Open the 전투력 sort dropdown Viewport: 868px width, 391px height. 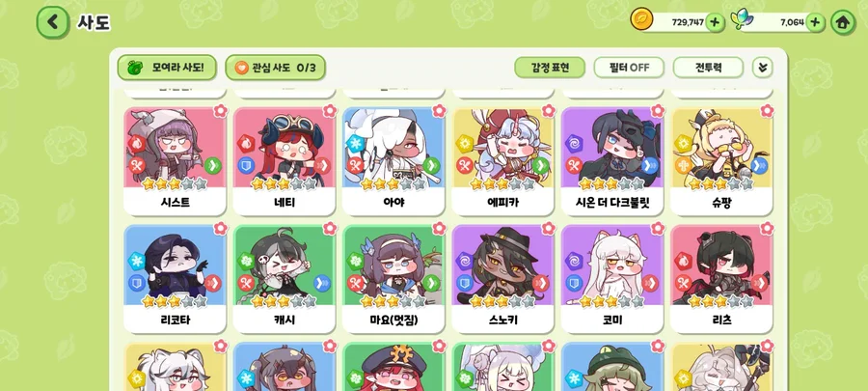coord(708,68)
